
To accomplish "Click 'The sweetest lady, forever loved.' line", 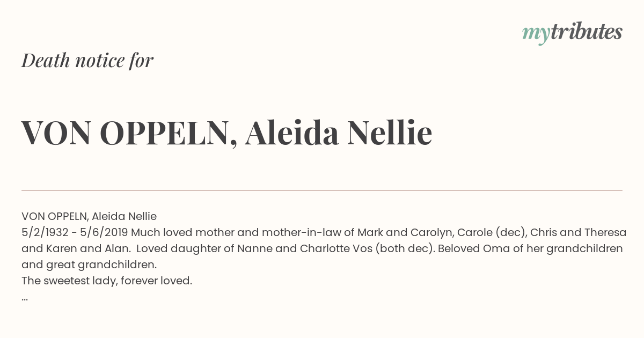I will click(x=107, y=281).
